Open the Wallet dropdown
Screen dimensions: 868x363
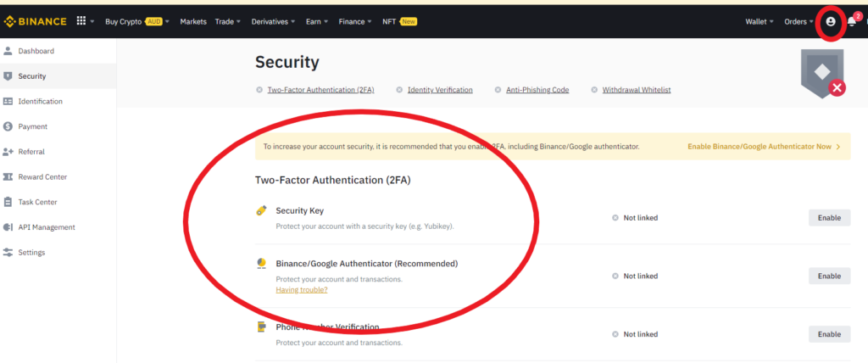pos(759,21)
